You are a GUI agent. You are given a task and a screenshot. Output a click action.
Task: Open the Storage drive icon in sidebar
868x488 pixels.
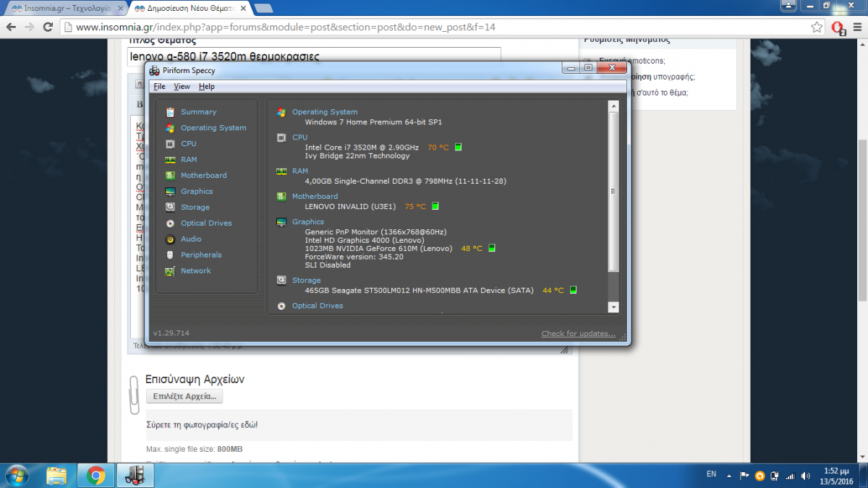[170, 207]
